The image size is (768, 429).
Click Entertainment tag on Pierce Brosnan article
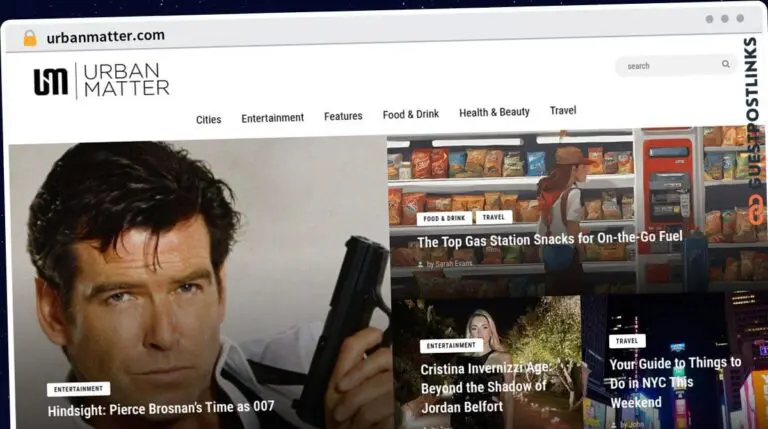coord(78,389)
